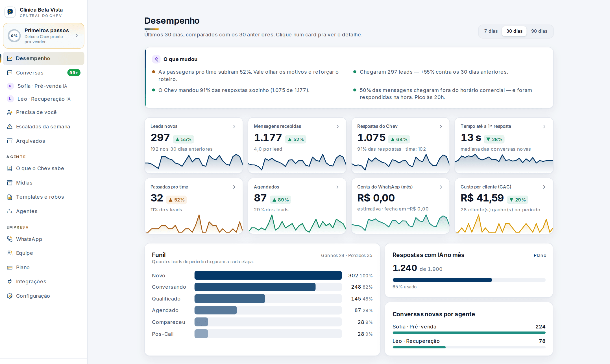Select the 30 dias period
610x364 pixels.
(514, 31)
